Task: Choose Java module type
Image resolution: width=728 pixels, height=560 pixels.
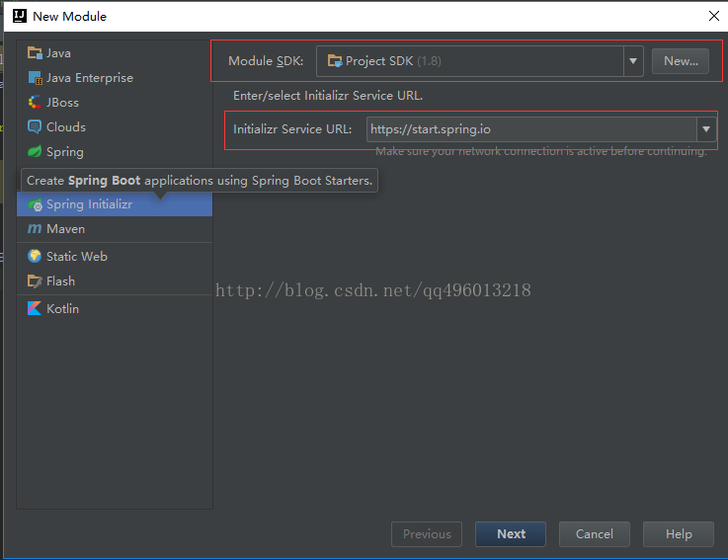Action: coord(115,53)
